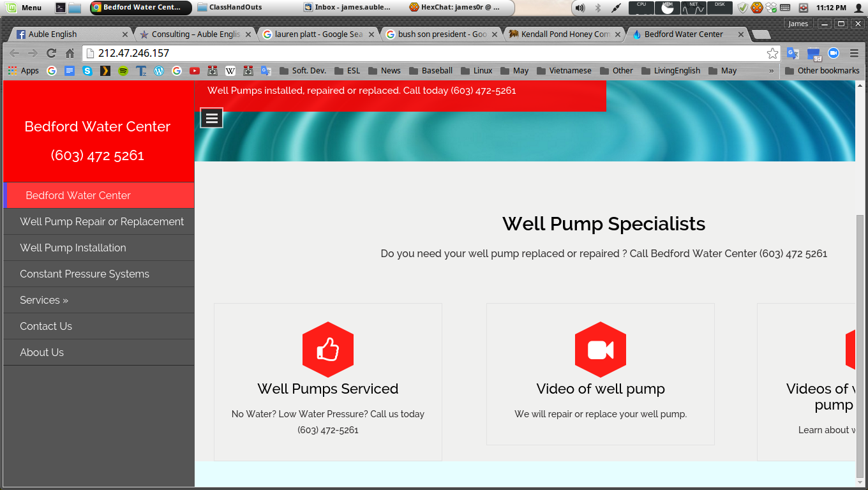Click the Well Pumps Serviced heading
Viewport: 868px width, 490px height.
(x=328, y=389)
